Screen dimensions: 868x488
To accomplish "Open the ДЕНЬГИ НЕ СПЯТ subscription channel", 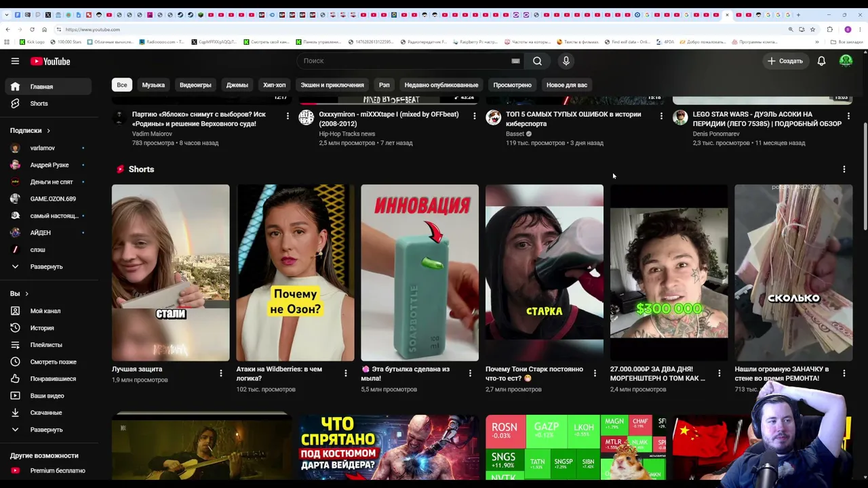I will [x=47, y=182].
